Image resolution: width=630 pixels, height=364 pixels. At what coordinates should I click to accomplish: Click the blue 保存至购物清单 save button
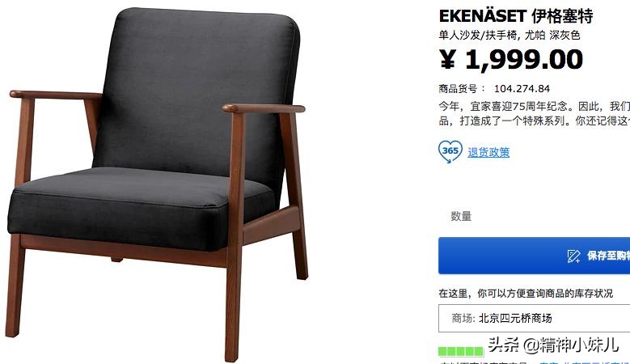(534, 256)
